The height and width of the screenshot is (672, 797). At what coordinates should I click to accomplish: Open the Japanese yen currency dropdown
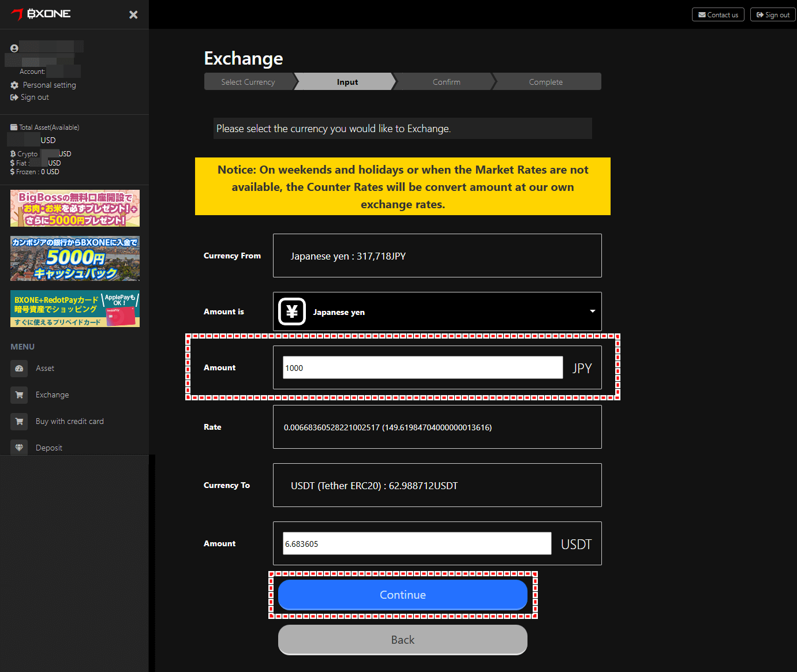437,311
